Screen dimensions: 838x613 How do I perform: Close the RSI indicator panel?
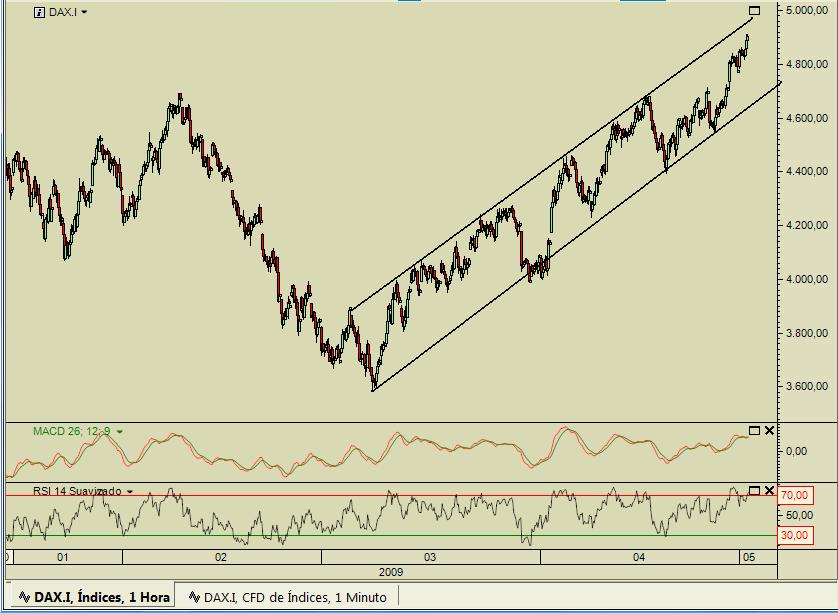point(769,490)
